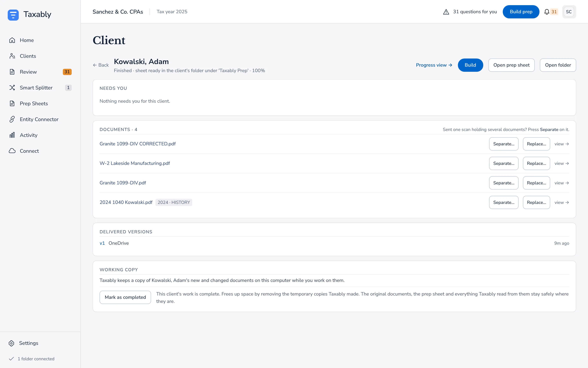Image resolution: width=588 pixels, height=368 pixels.
Task: Click Mark as completed button
Action: (125, 297)
